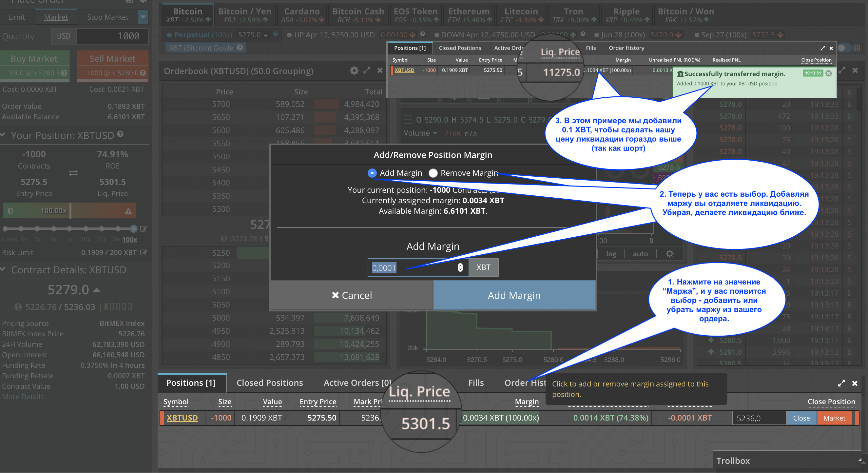Collapse the Your Position: XBTUSD section

click(x=3, y=135)
